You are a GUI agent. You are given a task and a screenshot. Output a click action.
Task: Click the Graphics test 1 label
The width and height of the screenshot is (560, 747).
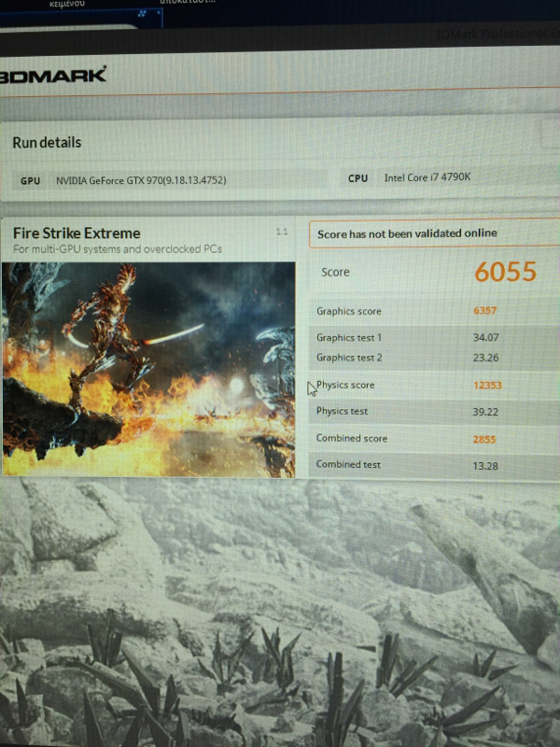coord(349,338)
